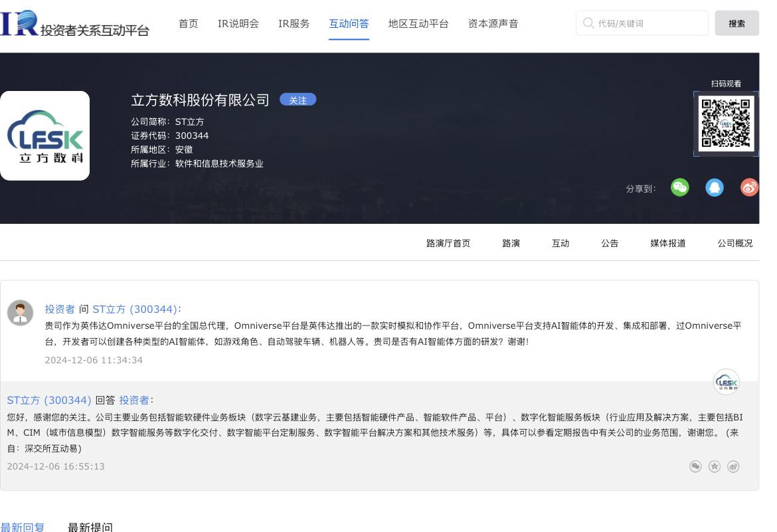Switch to the 路演 tab
The height and width of the screenshot is (532, 777).
(511, 244)
